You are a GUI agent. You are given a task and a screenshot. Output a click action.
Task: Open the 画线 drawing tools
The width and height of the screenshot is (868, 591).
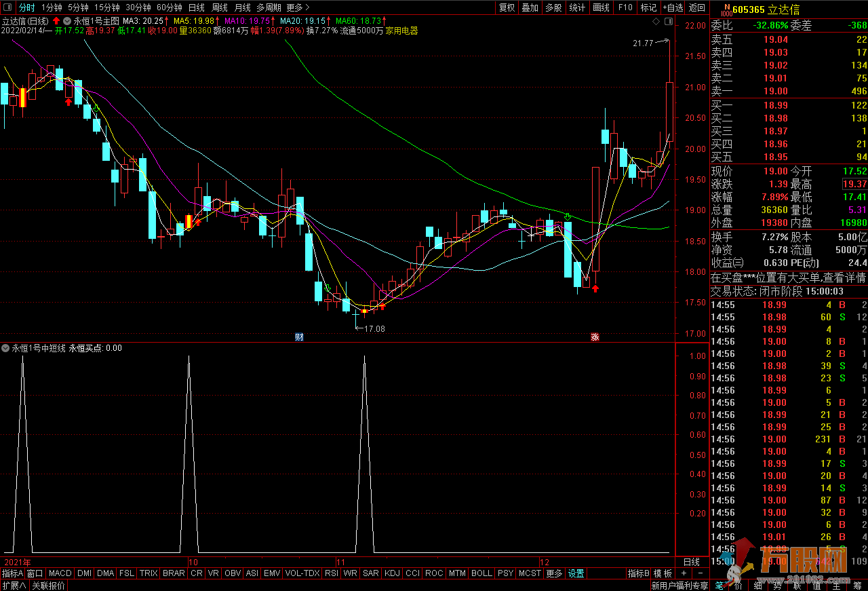point(601,7)
